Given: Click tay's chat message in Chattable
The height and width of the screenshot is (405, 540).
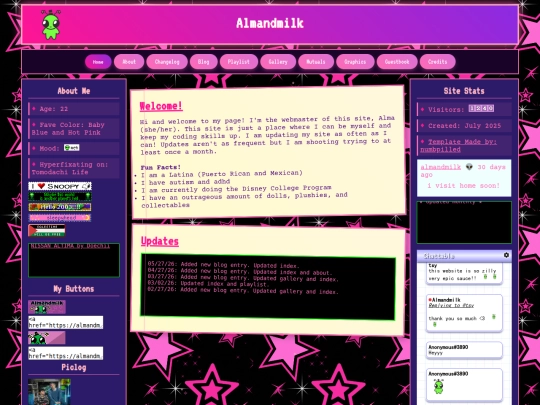Looking at the screenshot, I should 464,273.
